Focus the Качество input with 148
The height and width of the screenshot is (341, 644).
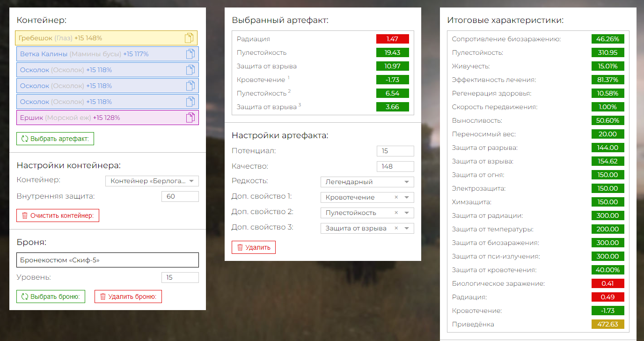coord(395,166)
